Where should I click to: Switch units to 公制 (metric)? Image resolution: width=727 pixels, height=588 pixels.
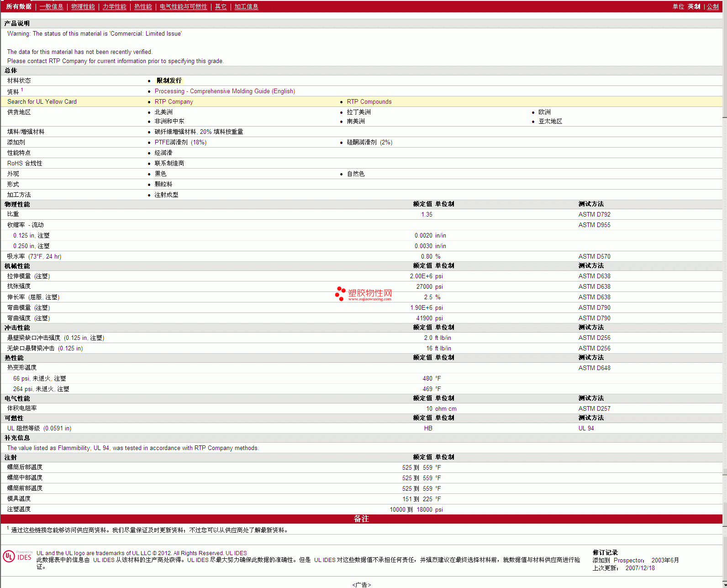tap(712, 6)
